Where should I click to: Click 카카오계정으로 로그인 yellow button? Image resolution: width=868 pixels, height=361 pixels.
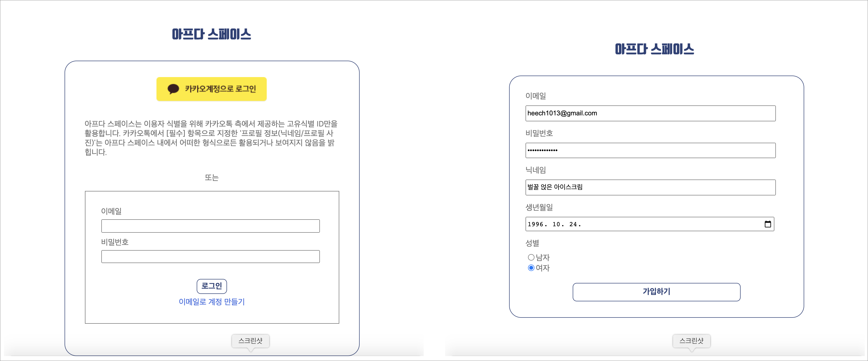click(x=211, y=89)
